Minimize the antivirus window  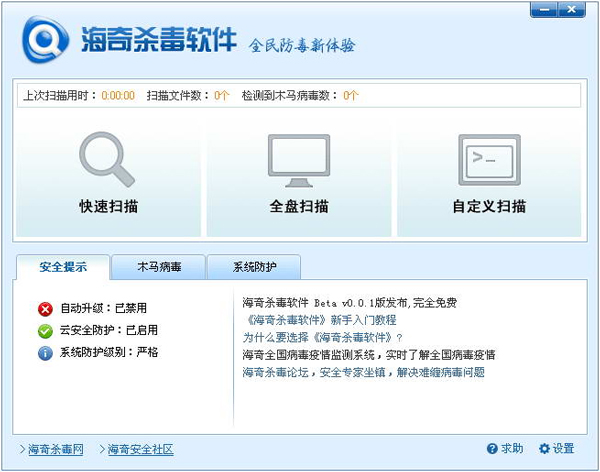click(544, 9)
